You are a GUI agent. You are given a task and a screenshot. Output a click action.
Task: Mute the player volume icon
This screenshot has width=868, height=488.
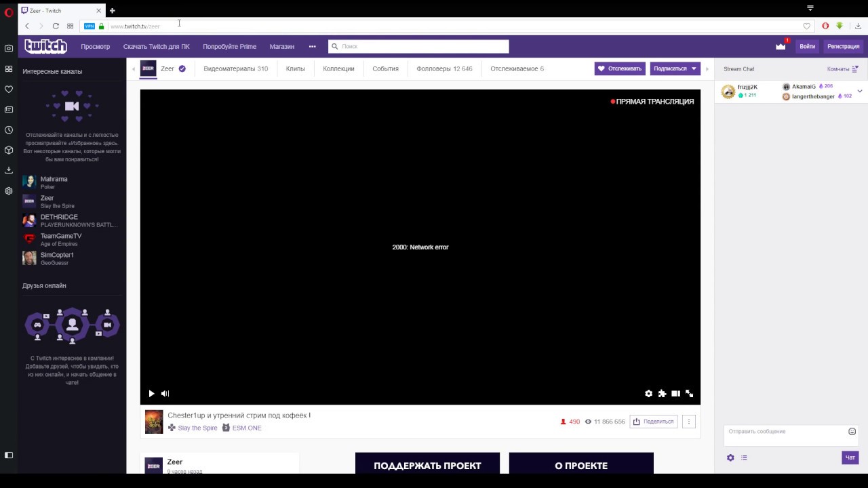coord(165,393)
